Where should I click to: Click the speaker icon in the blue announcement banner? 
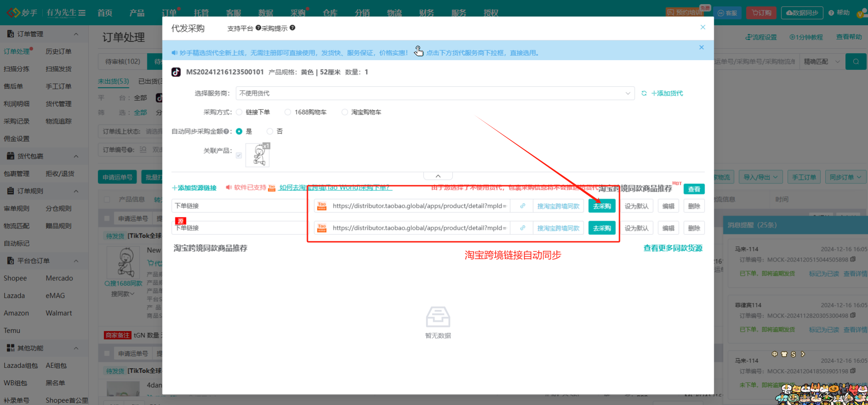pos(174,53)
